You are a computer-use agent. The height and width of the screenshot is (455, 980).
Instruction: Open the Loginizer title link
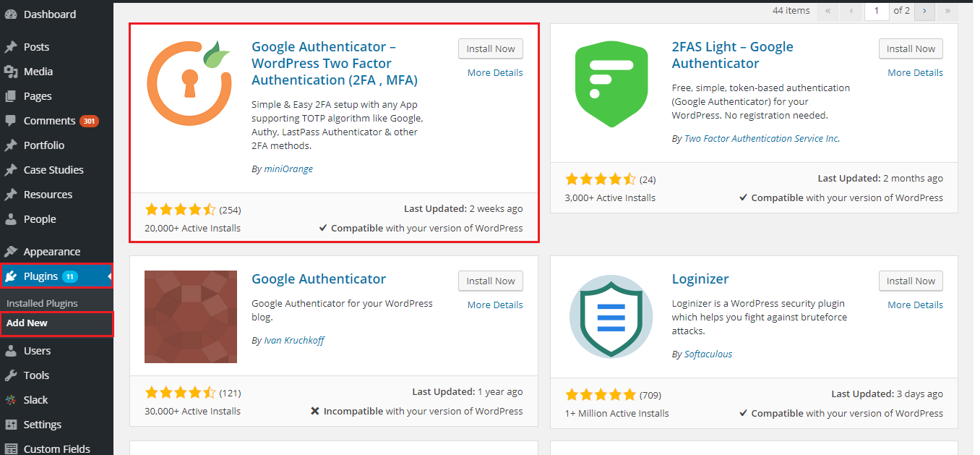tap(700, 279)
